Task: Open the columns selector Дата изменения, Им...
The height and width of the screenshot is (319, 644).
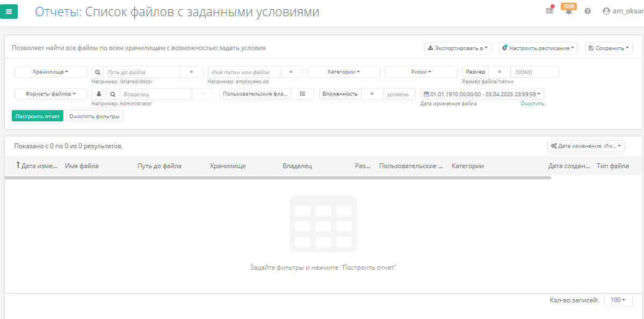Action: point(585,146)
